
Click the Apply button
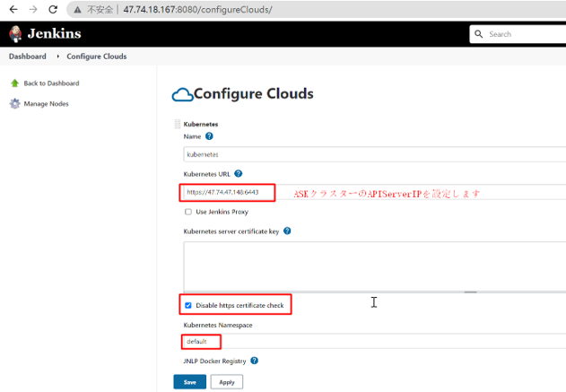227,382
